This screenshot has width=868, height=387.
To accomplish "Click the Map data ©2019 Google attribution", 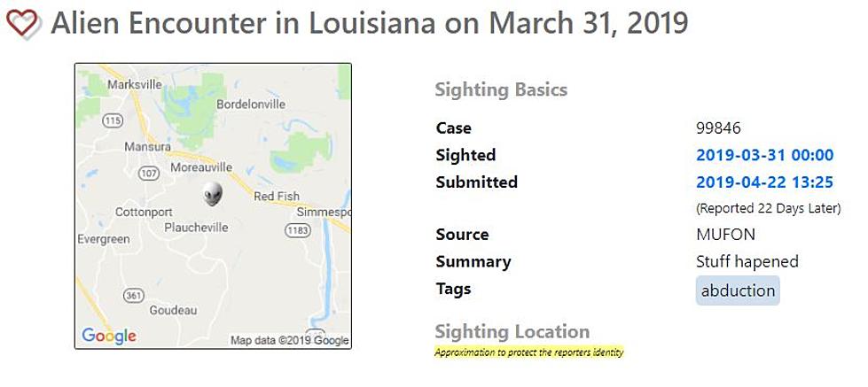I will coord(290,341).
